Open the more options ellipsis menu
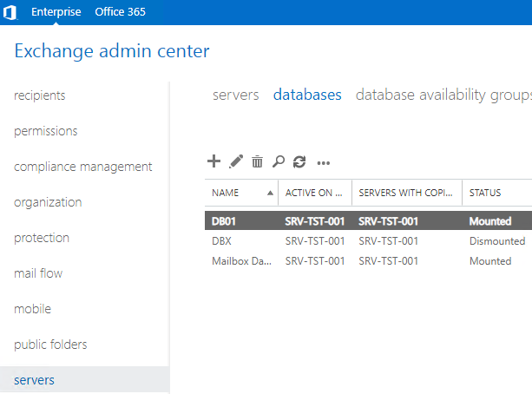This screenshot has width=532, height=394. coord(324,162)
